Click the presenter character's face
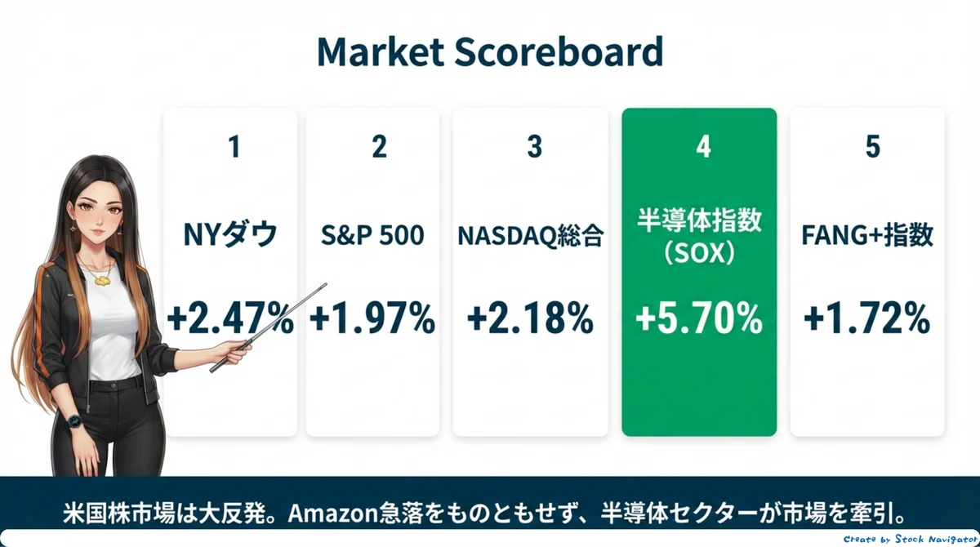980x547 pixels. pyautogui.click(x=97, y=214)
